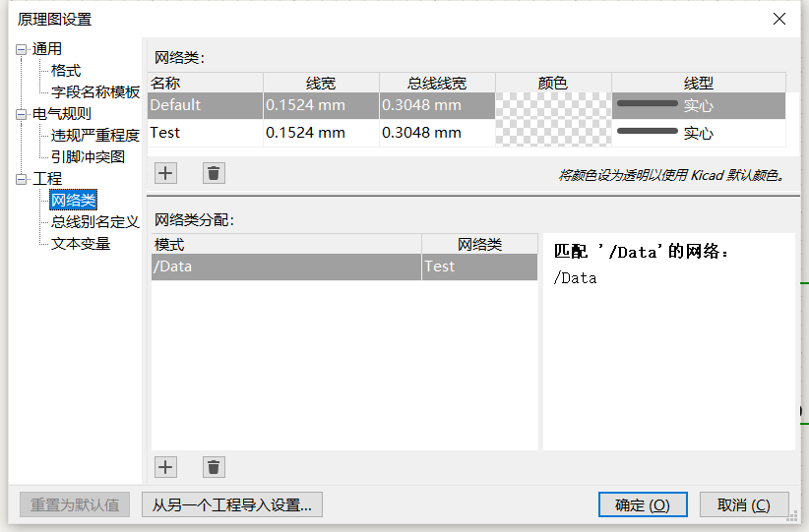Select the 工程 category label
Image resolution: width=809 pixels, height=532 pixels.
[47, 179]
